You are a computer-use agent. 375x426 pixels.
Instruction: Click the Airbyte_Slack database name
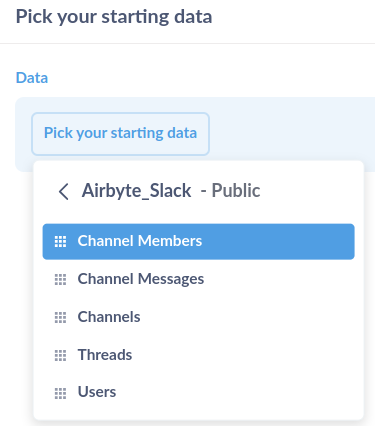136,191
